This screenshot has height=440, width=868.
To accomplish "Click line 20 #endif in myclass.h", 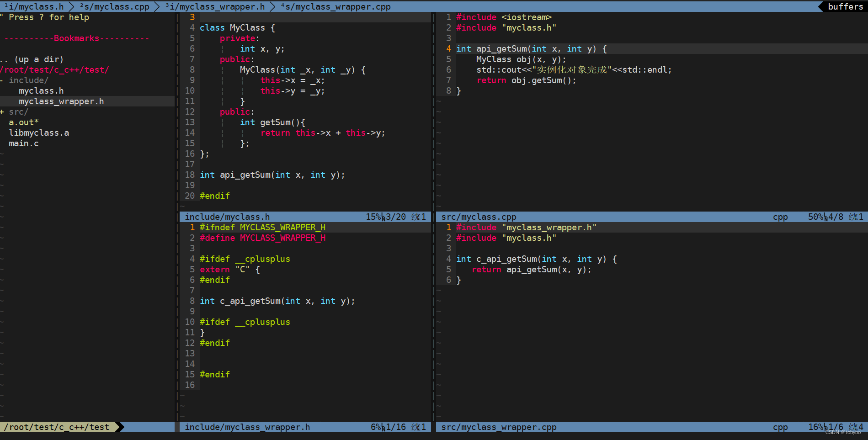I will click(x=214, y=196).
